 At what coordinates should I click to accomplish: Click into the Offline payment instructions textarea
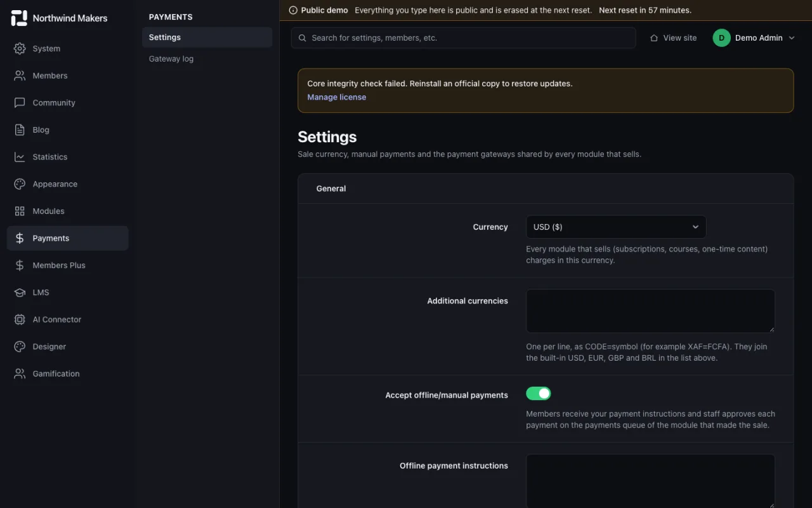650,481
